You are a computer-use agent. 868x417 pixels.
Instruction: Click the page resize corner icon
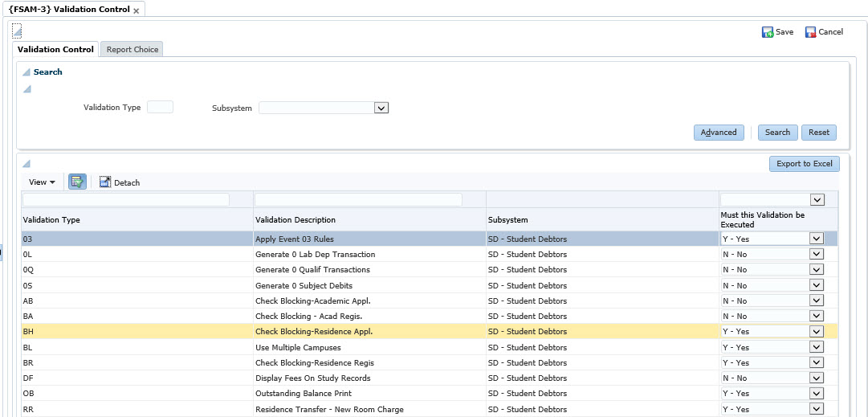17,31
